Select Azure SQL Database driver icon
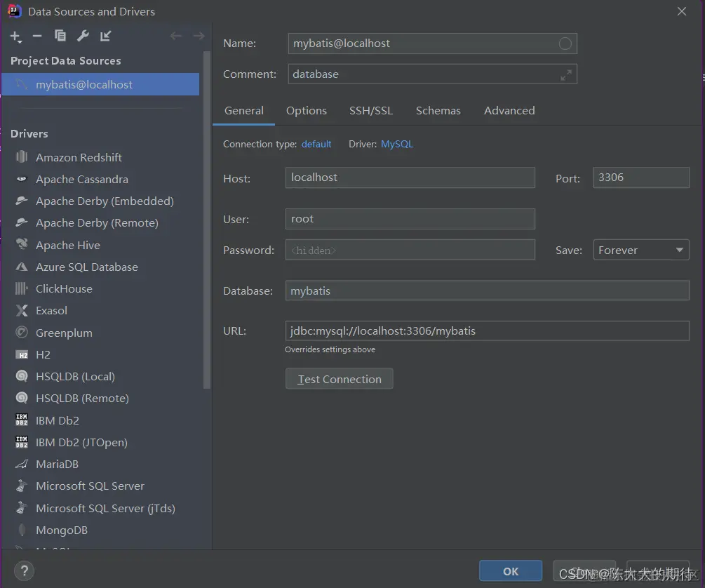705x588 pixels. 22,267
